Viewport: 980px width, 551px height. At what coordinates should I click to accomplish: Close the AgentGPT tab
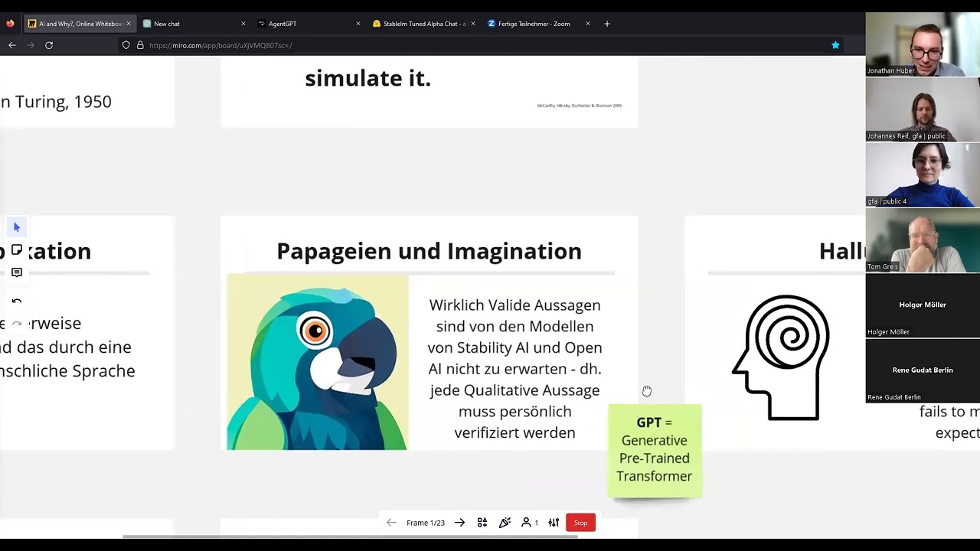pos(358,24)
